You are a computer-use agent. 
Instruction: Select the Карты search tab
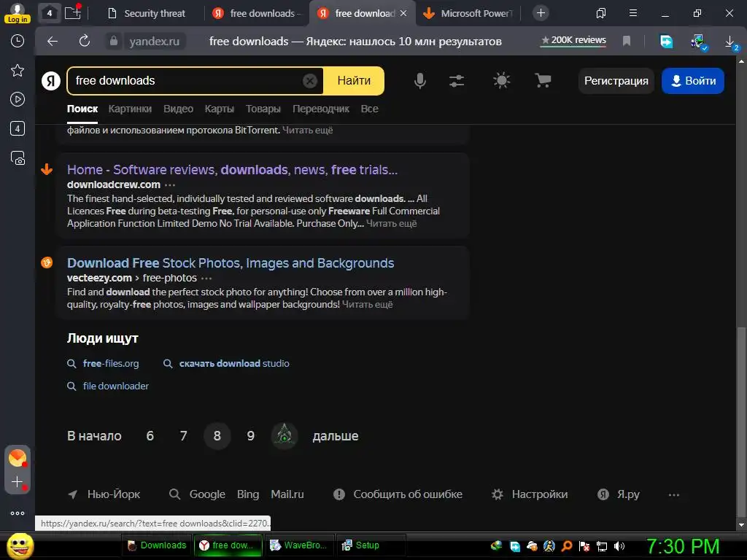[x=219, y=109]
